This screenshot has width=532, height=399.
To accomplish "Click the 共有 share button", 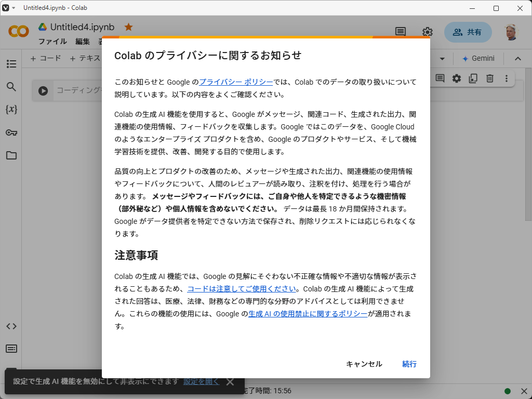I will pos(468,32).
